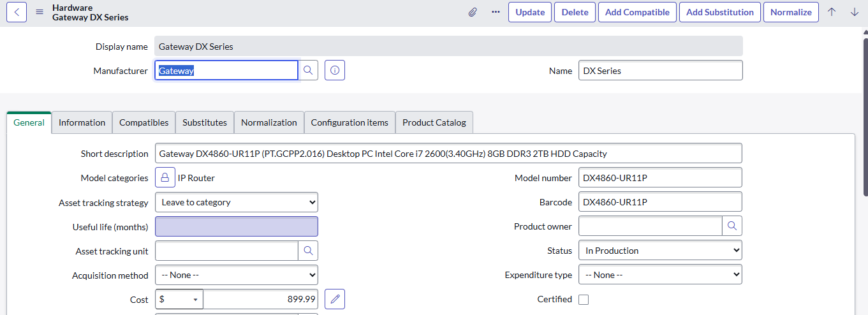This screenshot has width=868, height=315.
Task: Show Manufacturer record info icon
Action: [x=335, y=71]
